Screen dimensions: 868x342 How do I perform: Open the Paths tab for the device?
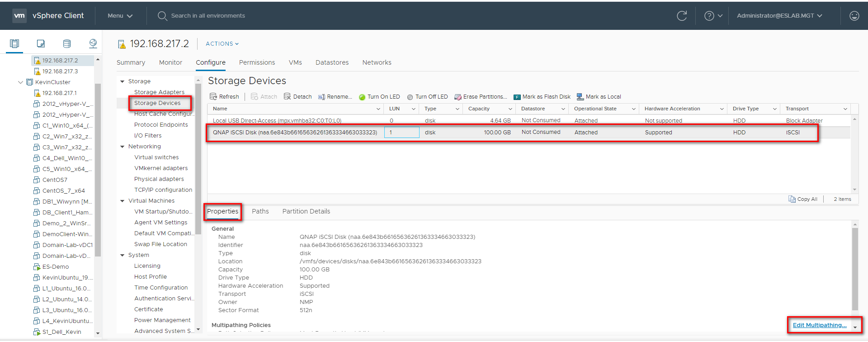tap(260, 211)
